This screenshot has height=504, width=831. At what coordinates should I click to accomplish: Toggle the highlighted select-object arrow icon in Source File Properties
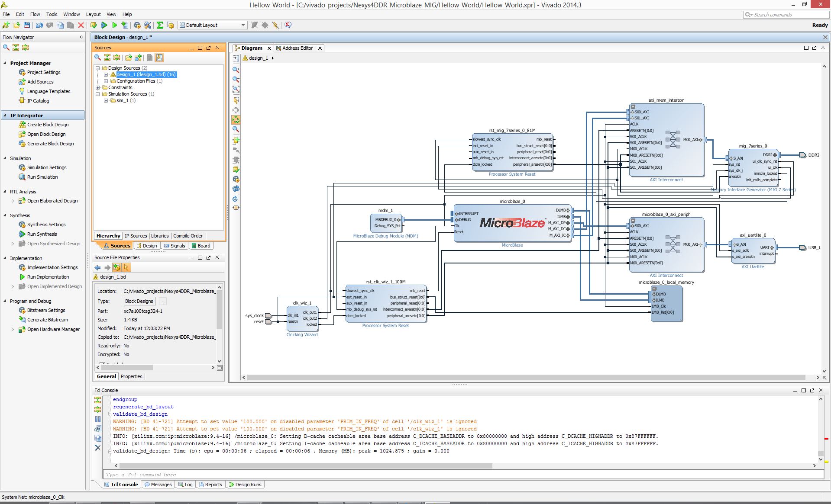(126, 267)
